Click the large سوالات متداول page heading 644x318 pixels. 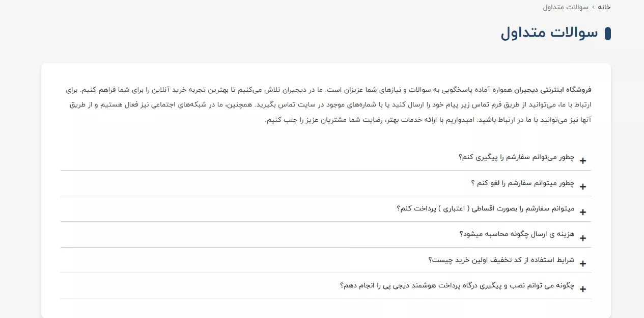pyautogui.click(x=549, y=33)
